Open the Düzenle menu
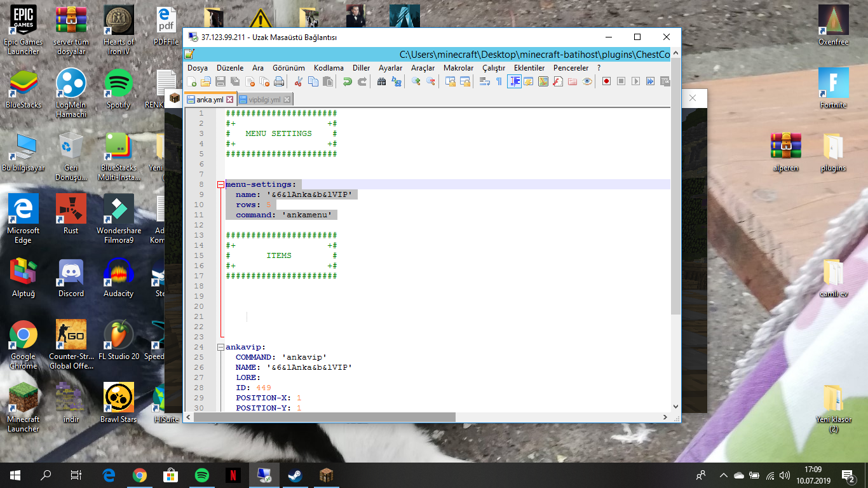The image size is (868, 488). tap(230, 68)
